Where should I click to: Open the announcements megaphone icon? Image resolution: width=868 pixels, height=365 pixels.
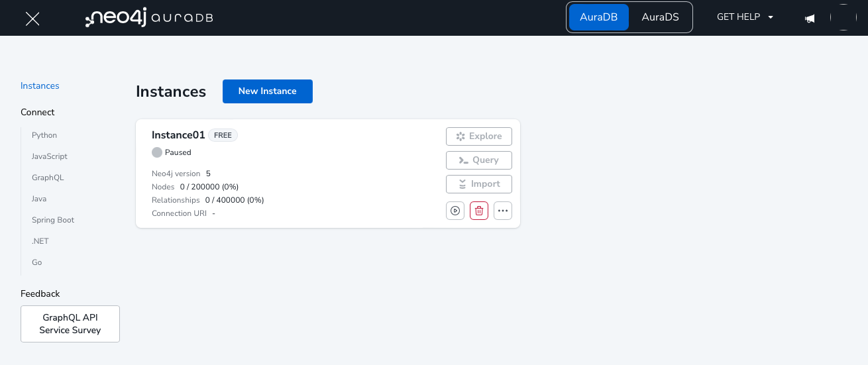tap(810, 19)
